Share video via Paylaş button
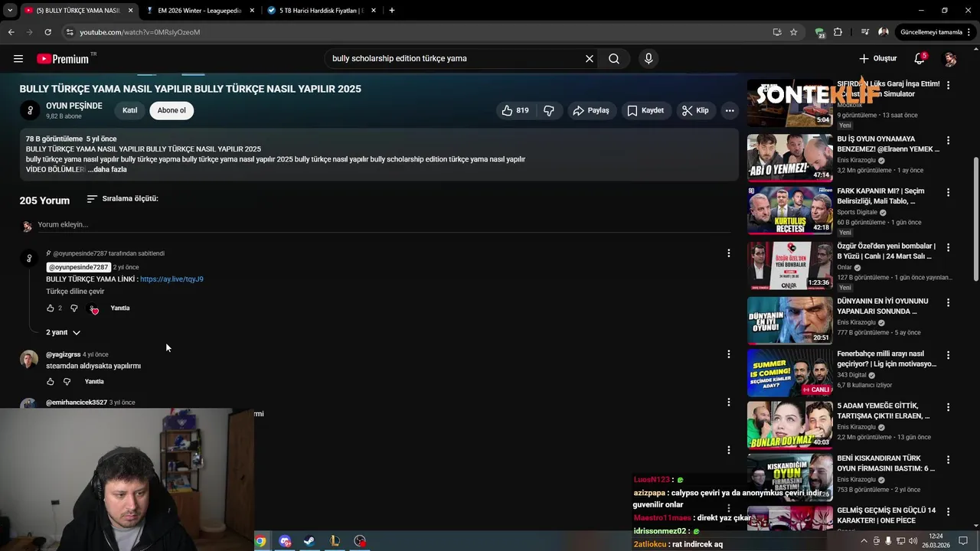The height and width of the screenshot is (551, 980). point(590,110)
